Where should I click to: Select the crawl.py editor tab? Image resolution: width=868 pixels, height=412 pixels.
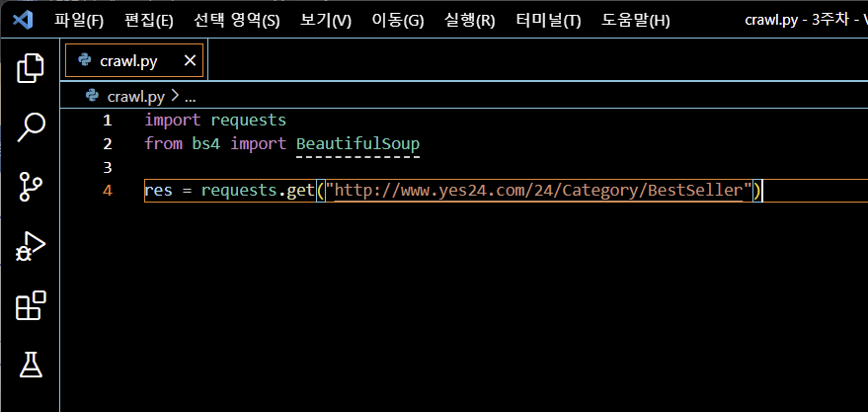click(x=134, y=60)
